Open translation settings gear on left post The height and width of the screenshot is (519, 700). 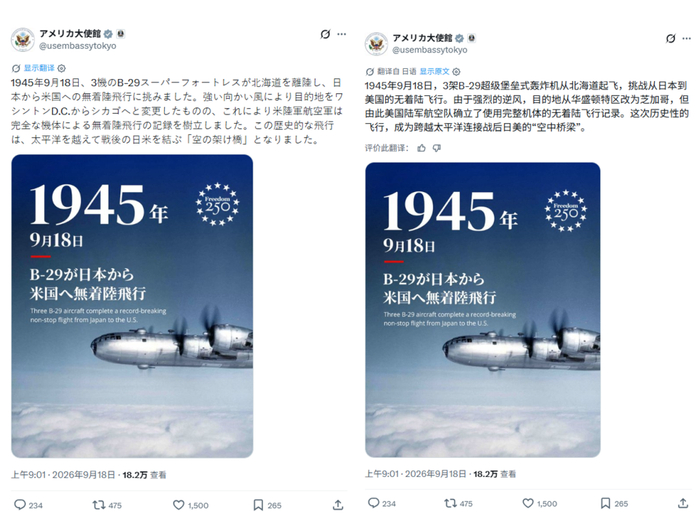(x=62, y=68)
